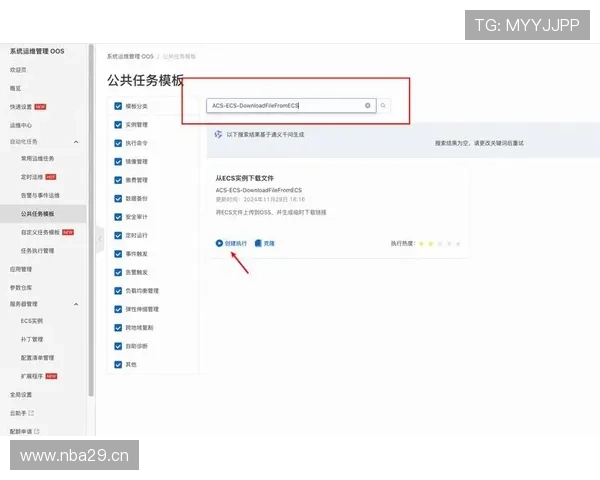Screen dimensions: 600x480
Task: Click the NEW badge beside 自定义任务模板
Action: click(x=68, y=232)
